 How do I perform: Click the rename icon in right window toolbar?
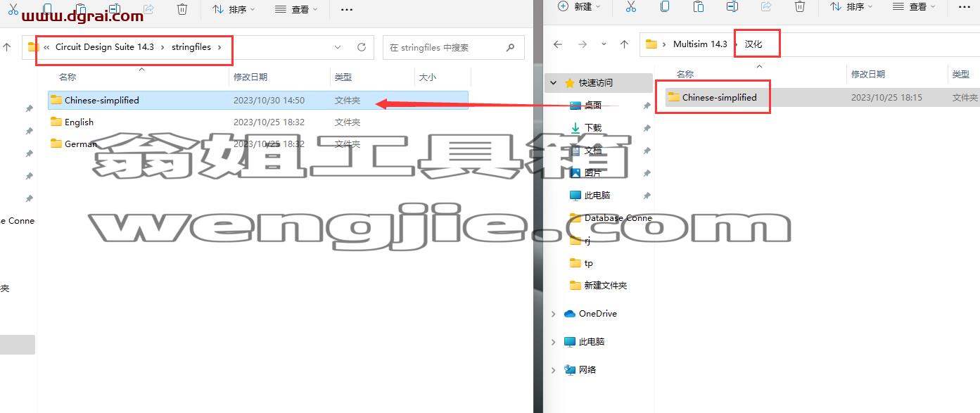(732, 6)
